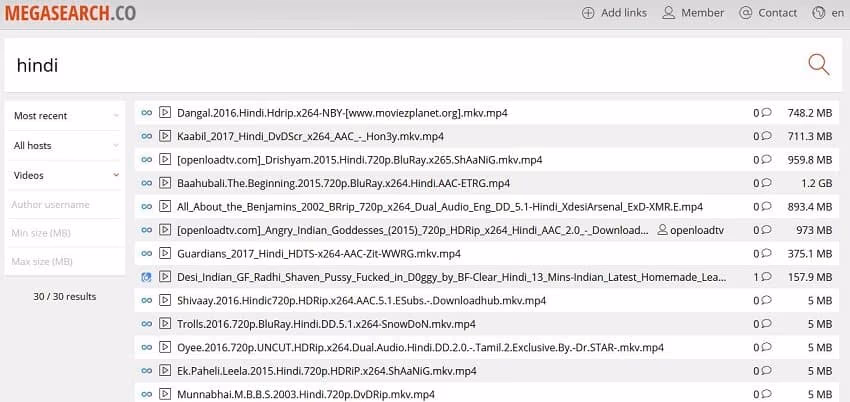Click the link icon for the Oyee.2016 row

pos(146,347)
